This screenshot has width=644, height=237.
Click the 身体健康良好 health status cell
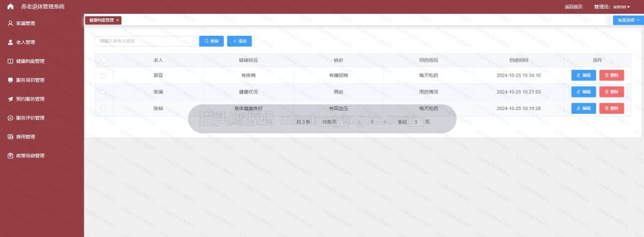coord(248,108)
